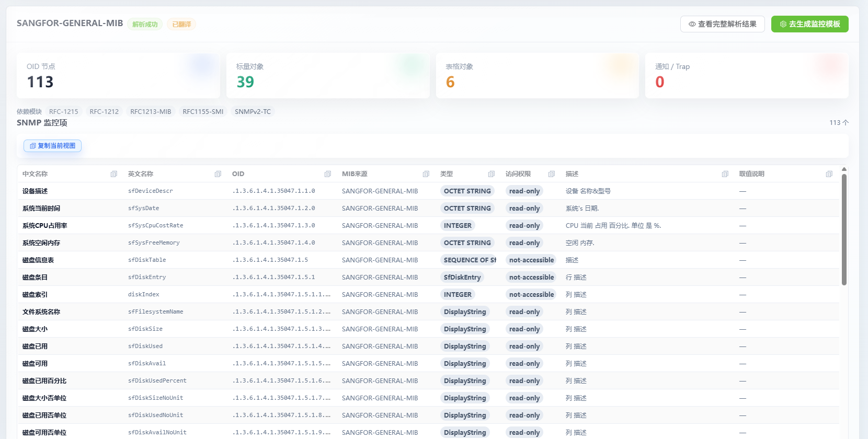868x439 pixels.
Task: Click the description 设备 名称&型号
Action: pyautogui.click(x=588, y=191)
